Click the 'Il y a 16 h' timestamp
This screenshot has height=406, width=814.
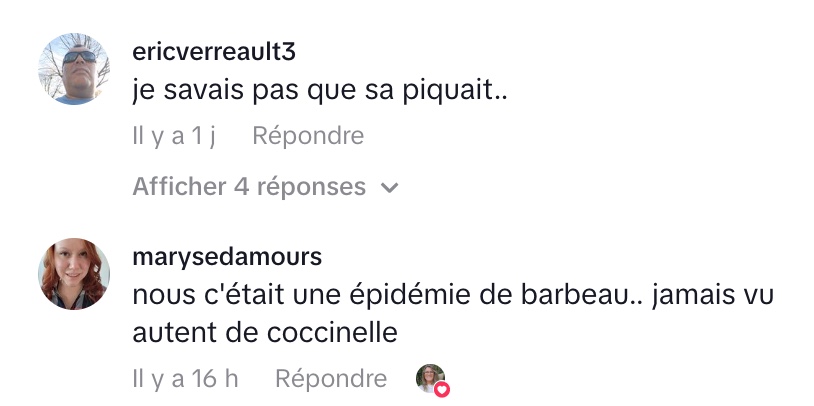coord(185,379)
